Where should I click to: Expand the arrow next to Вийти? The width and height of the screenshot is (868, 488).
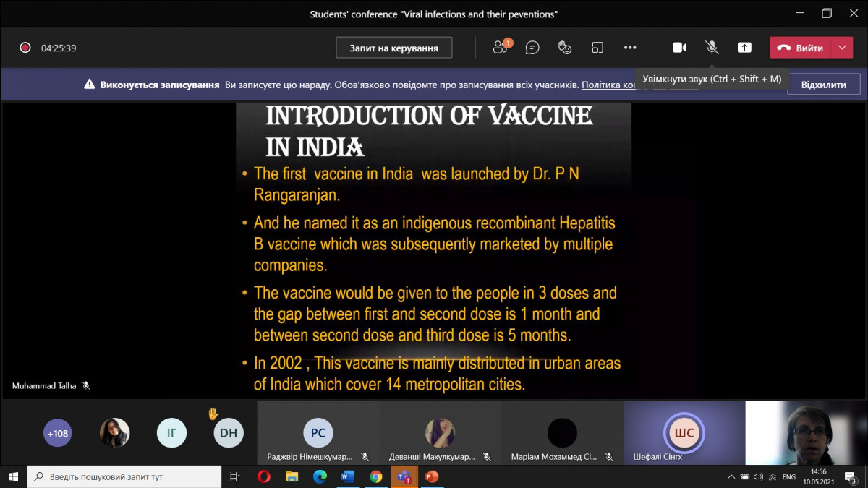(842, 48)
